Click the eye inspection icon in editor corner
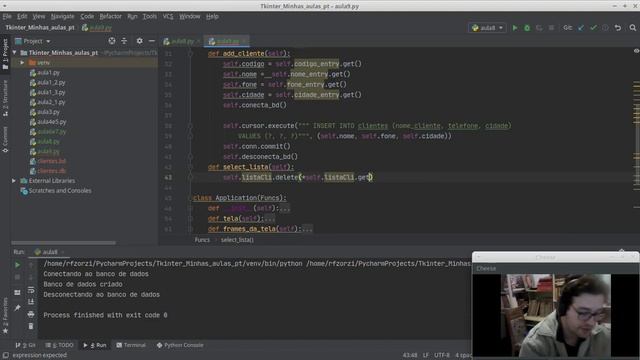Screen dimensions: 640x360 click(636, 51)
